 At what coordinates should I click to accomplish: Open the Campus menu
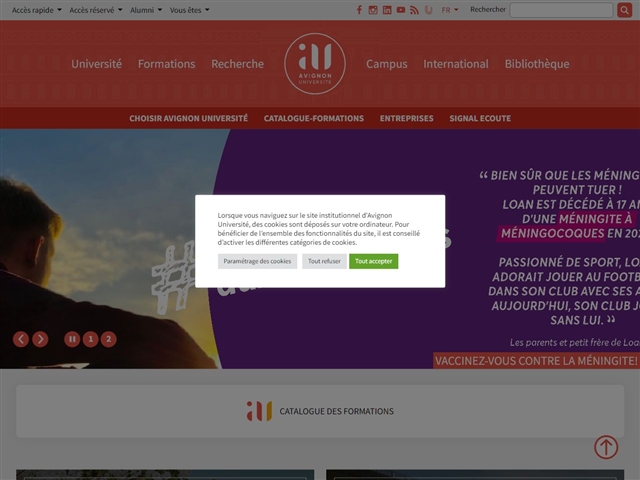(387, 64)
